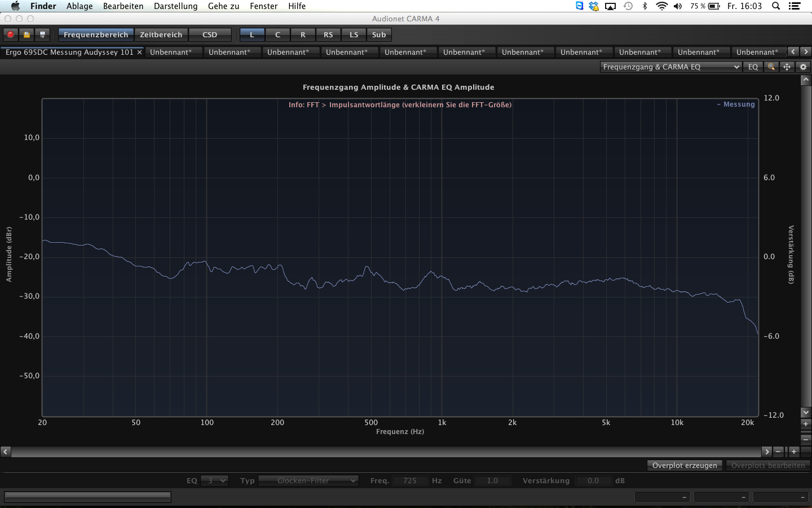Open the Gehe zu menu
The height and width of the screenshot is (508, 812).
point(224,6)
